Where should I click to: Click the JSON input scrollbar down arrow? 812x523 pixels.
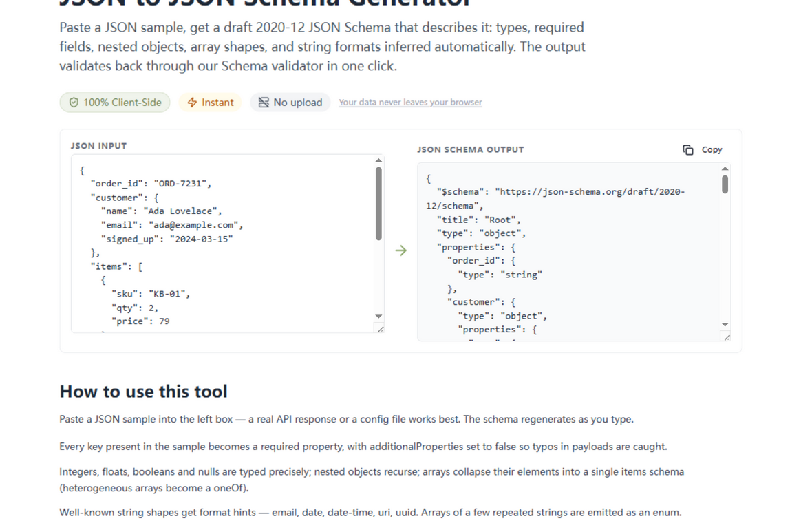coord(378,316)
